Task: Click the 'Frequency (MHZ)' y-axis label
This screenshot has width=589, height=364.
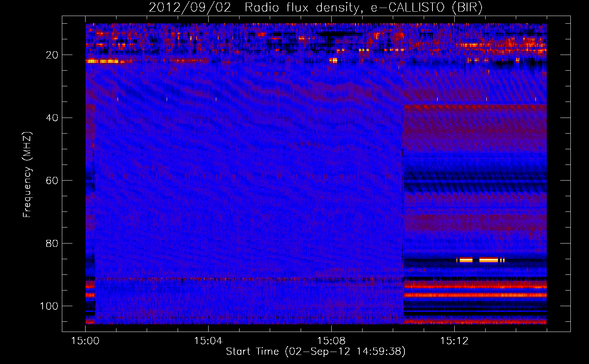Action: [27, 174]
